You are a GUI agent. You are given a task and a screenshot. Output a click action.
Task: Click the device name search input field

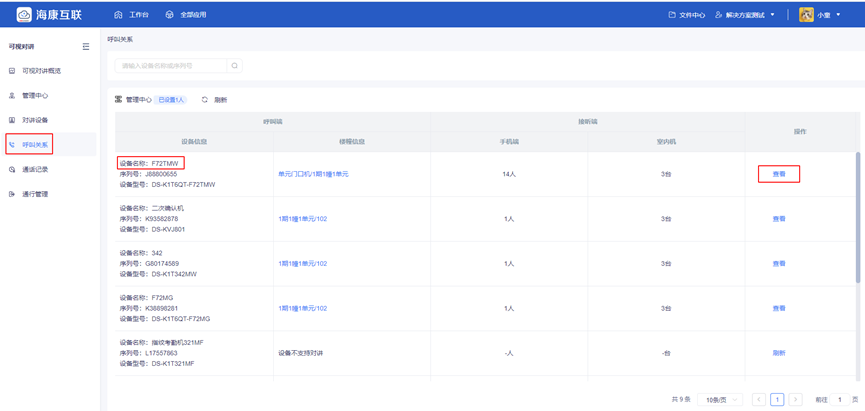pyautogui.click(x=172, y=66)
